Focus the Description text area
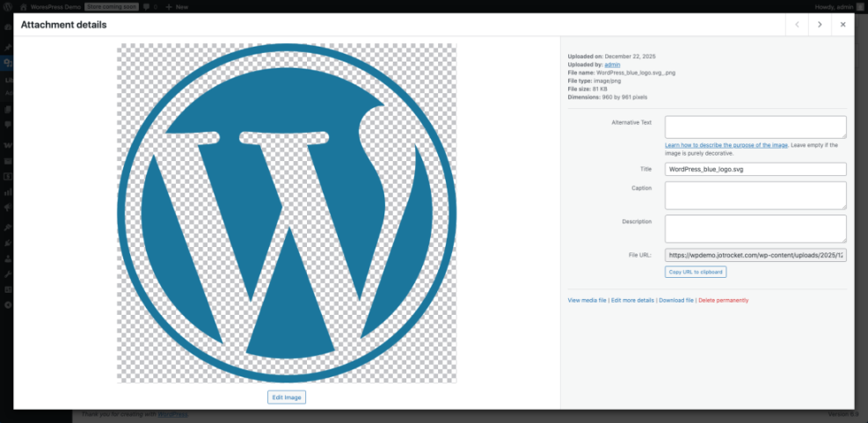 pos(755,229)
